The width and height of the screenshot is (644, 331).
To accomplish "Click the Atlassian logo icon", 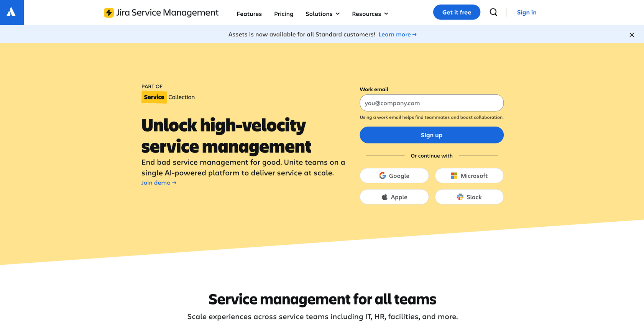I will pos(11,12).
